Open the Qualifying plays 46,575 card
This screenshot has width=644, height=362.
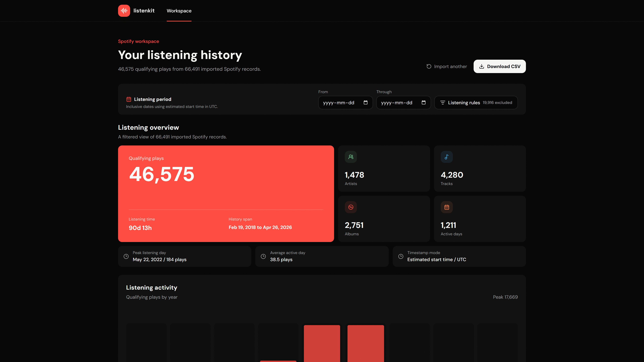coord(226,194)
